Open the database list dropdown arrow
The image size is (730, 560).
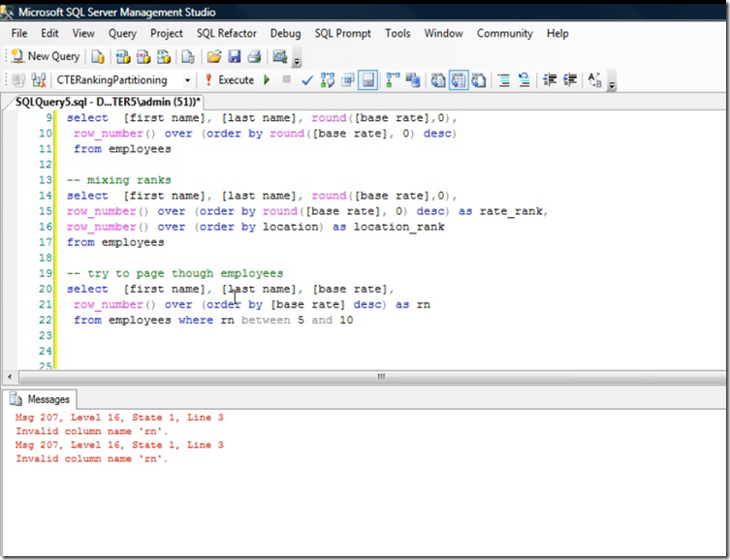187,80
